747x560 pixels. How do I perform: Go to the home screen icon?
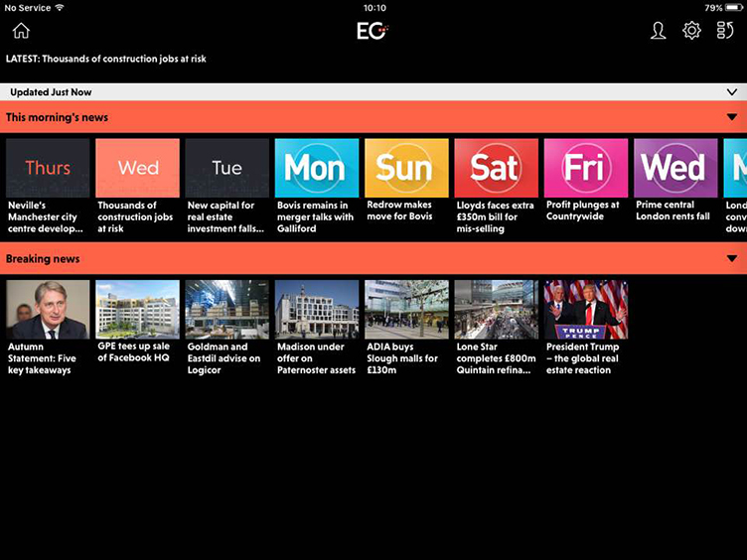coord(21,31)
